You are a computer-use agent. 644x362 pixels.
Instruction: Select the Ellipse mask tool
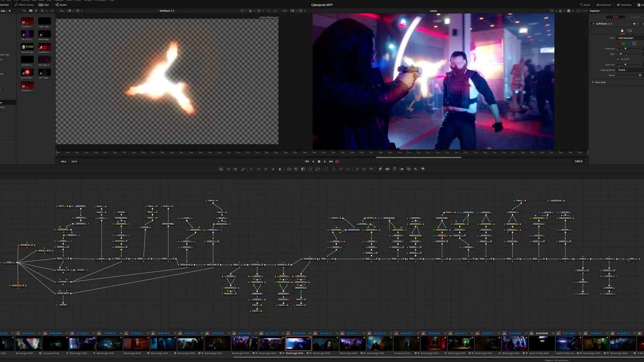click(334, 169)
